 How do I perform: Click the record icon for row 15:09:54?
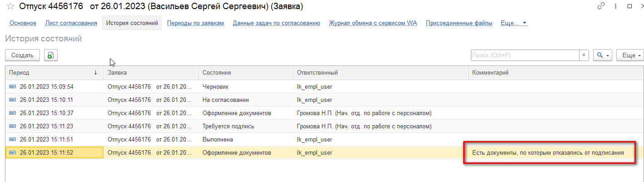click(x=12, y=86)
